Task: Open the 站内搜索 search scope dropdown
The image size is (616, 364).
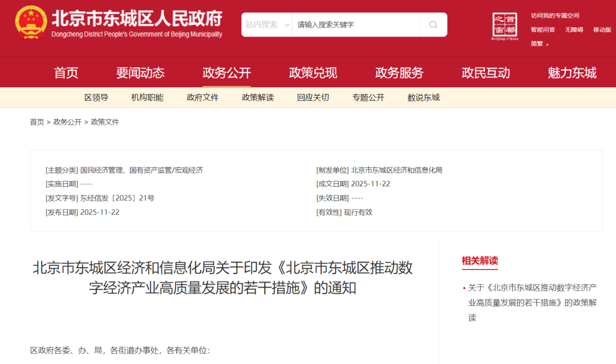Action: 266,24
